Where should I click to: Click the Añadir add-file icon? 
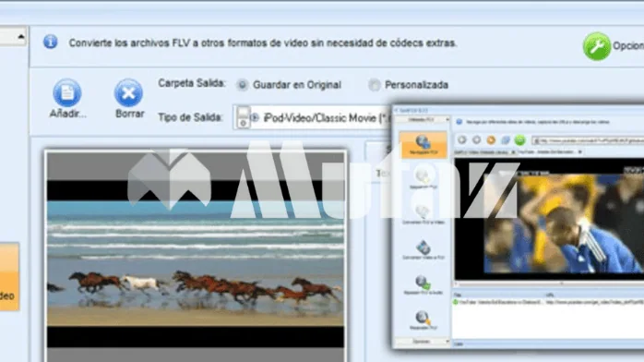(x=67, y=93)
